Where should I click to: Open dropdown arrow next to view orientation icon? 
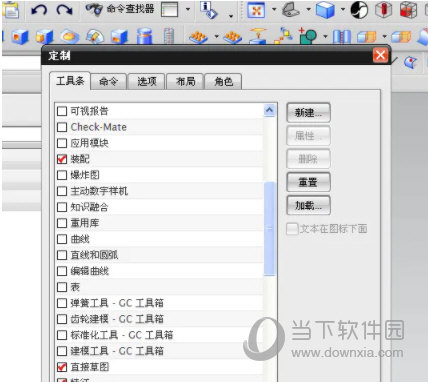pos(308,10)
